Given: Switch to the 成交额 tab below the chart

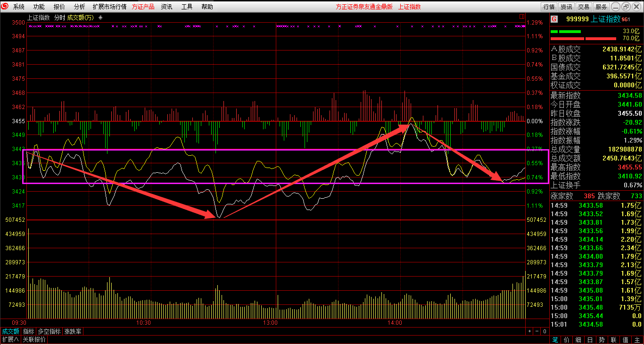Looking at the screenshot, I should 10,331.
